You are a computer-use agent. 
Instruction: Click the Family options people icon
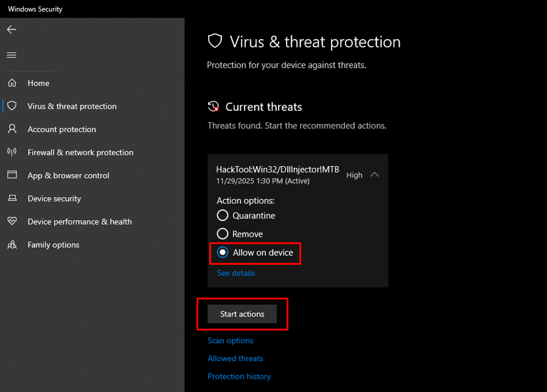[x=12, y=245]
